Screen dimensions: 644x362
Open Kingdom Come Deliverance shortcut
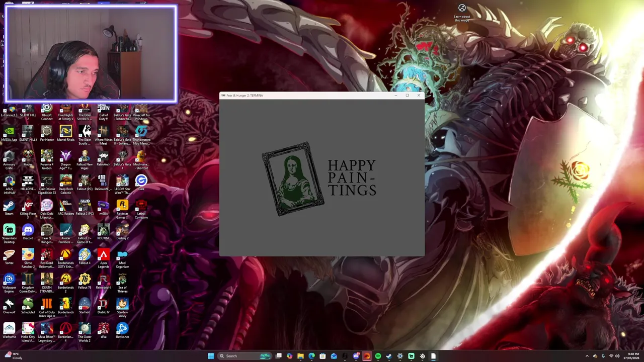[x=28, y=282]
